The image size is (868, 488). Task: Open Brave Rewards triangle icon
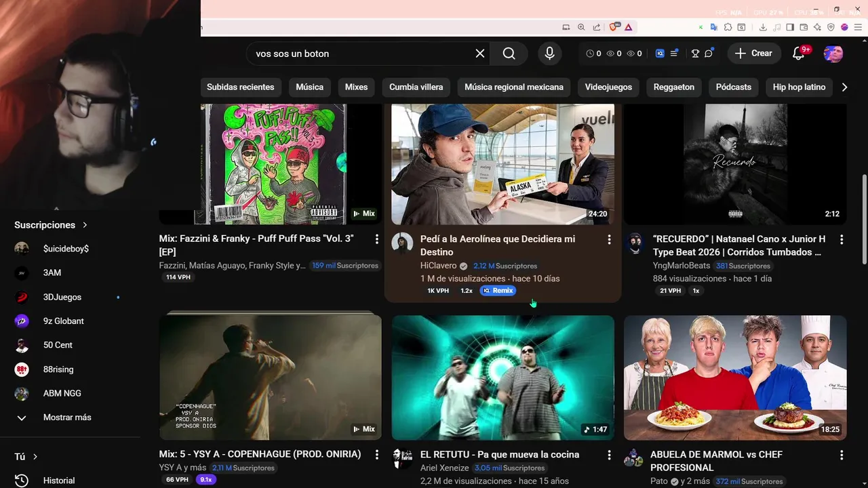(629, 27)
